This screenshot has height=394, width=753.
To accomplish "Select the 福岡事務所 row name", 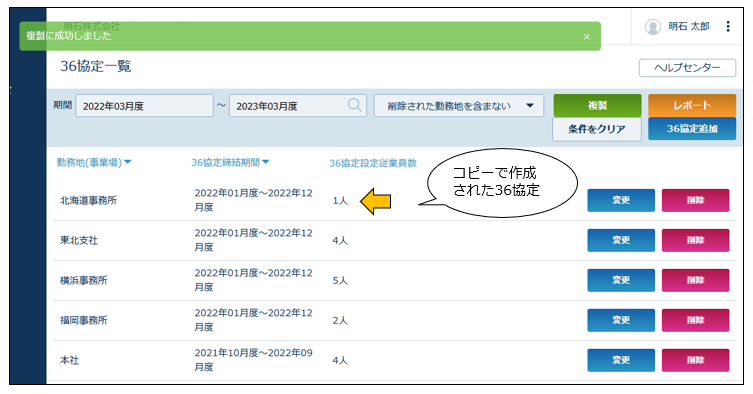I will 84,320.
